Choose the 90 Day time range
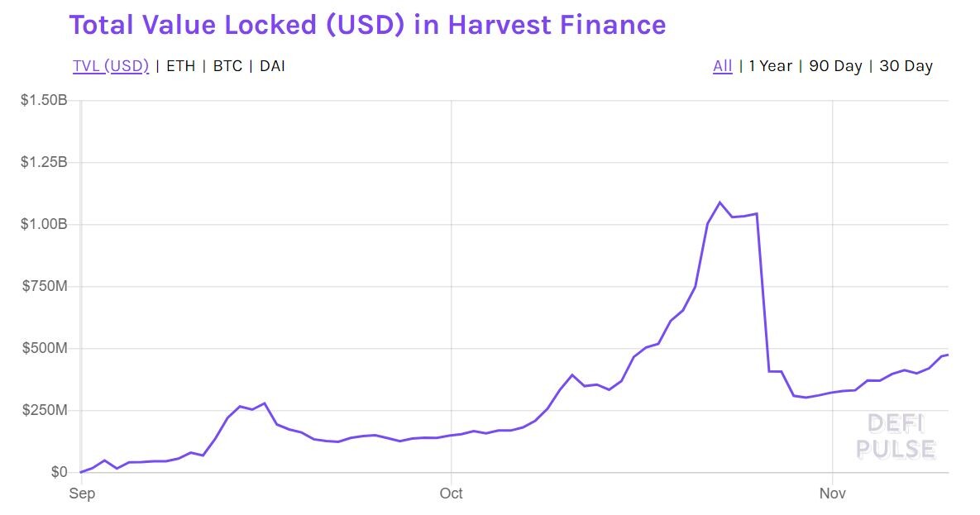Screen dimensions: 980x515 (x=835, y=66)
